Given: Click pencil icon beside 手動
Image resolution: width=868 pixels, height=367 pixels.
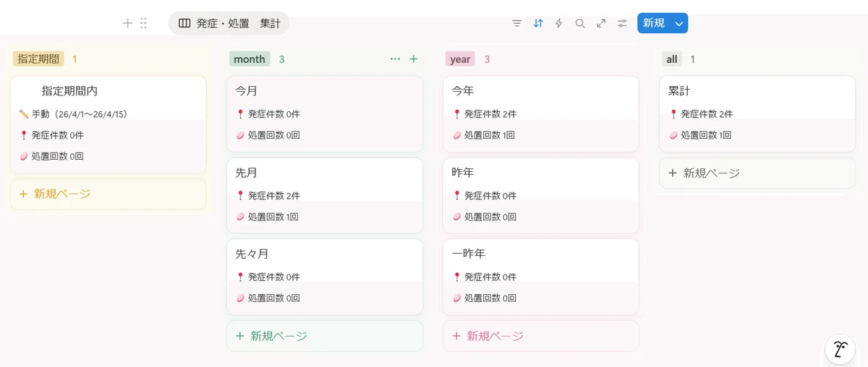Looking at the screenshot, I should 24,114.
